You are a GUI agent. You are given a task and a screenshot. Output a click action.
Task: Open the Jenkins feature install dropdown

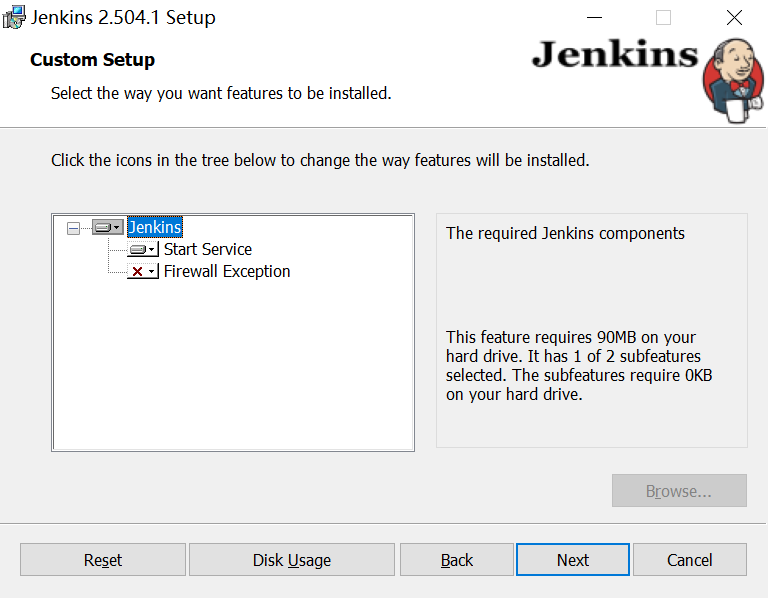pos(108,227)
